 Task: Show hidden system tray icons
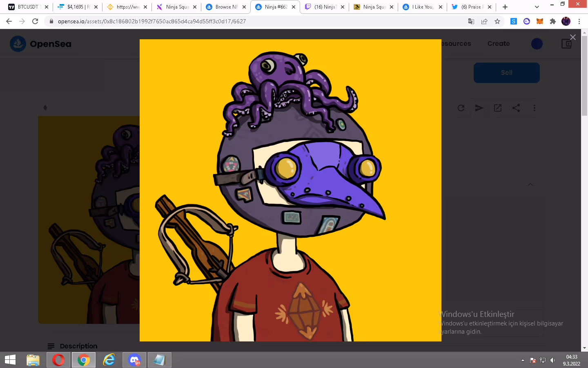(x=523, y=360)
